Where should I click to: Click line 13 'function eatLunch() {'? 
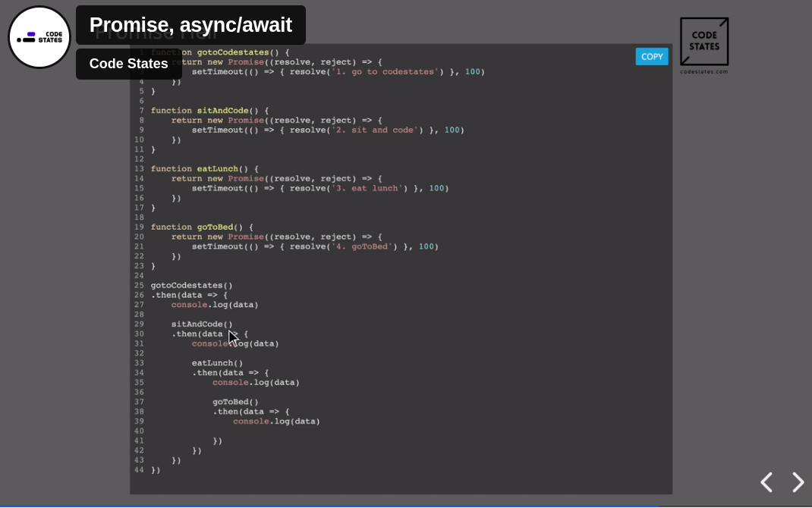tap(205, 169)
